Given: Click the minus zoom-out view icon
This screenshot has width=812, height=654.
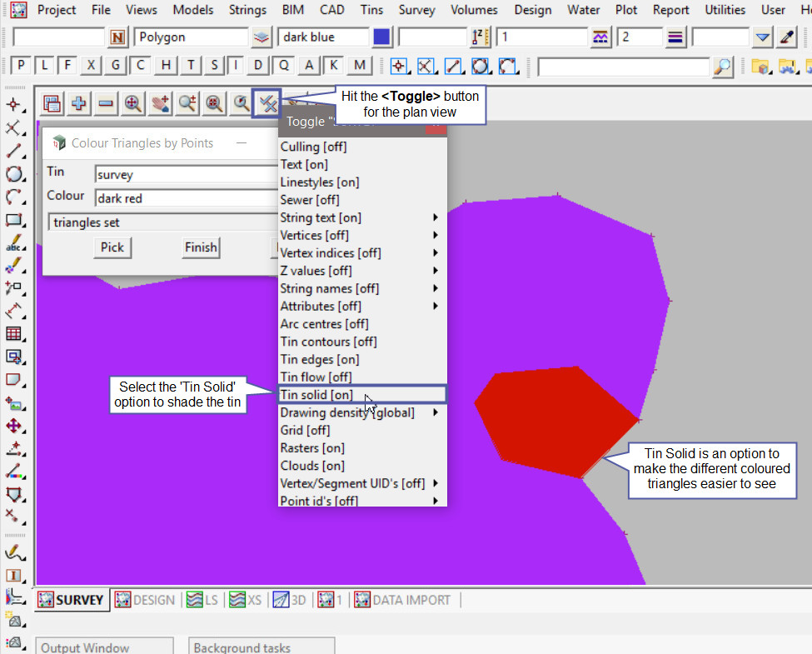Looking at the screenshot, I should (x=106, y=103).
